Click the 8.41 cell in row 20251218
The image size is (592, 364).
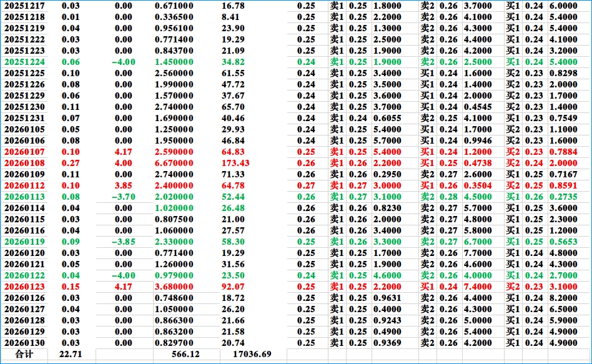(230, 17)
